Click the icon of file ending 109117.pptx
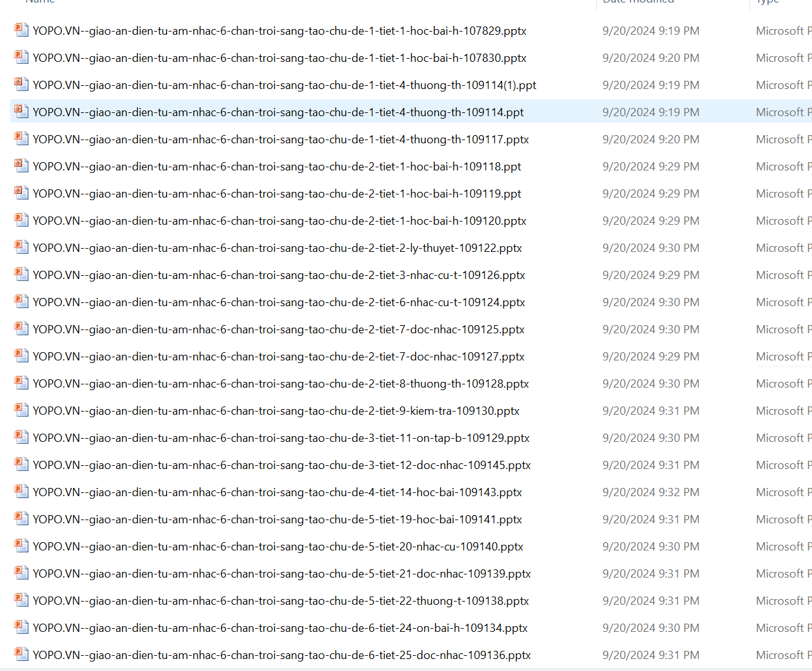The height and width of the screenshot is (671, 812). (x=21, y=139)
